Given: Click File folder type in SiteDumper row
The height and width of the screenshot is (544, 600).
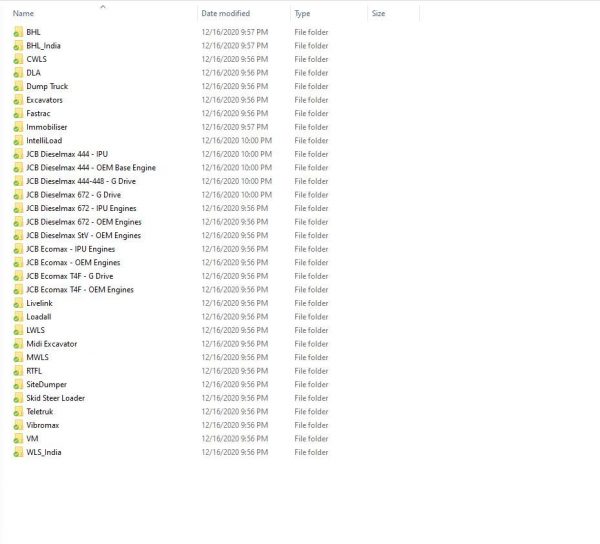Looking at the screenshot, I should [311, 384].
